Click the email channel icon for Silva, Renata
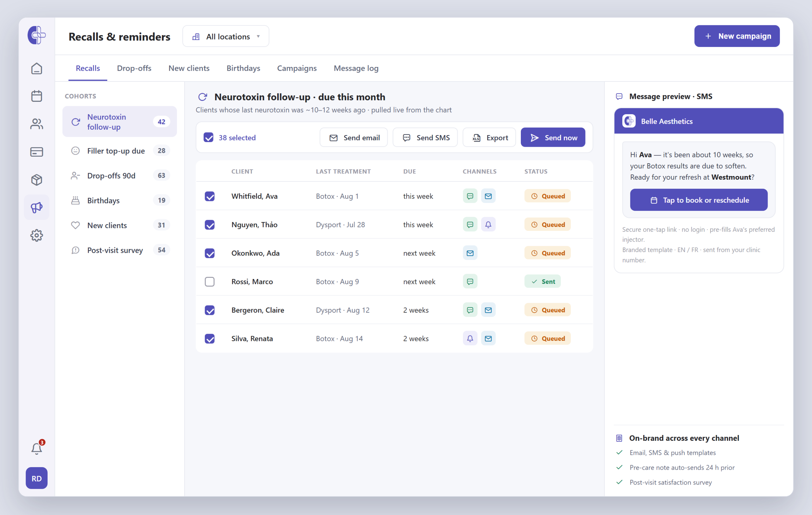812x515 pixels. (488, 338)
